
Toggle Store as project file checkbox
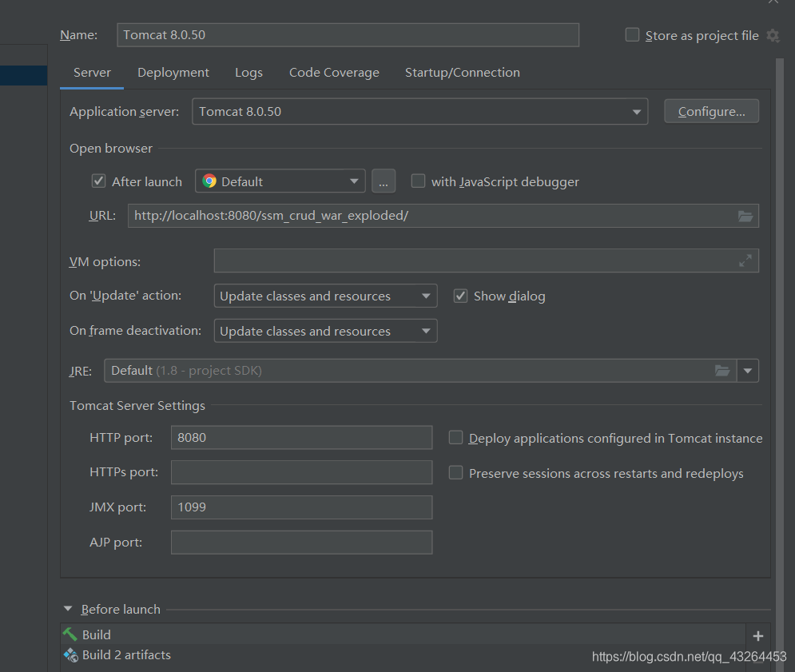(x=632, y=35)
